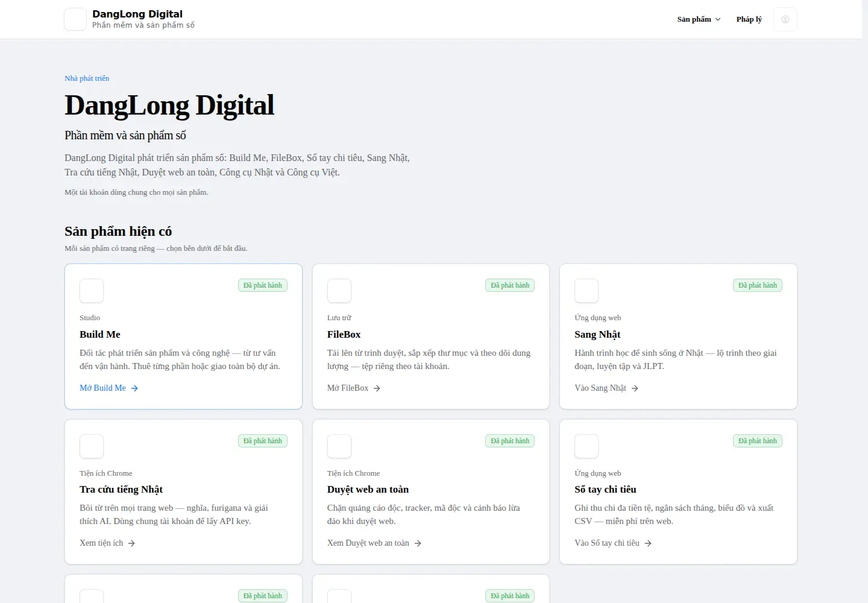Click the Tra cứu tiếng Nhật card icon
868x603 pixels.
click(x=92, y=446)
